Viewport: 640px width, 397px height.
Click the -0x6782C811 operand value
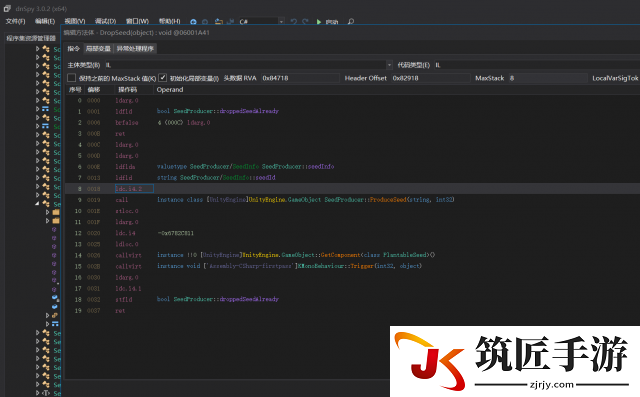(x=176, y=233)
